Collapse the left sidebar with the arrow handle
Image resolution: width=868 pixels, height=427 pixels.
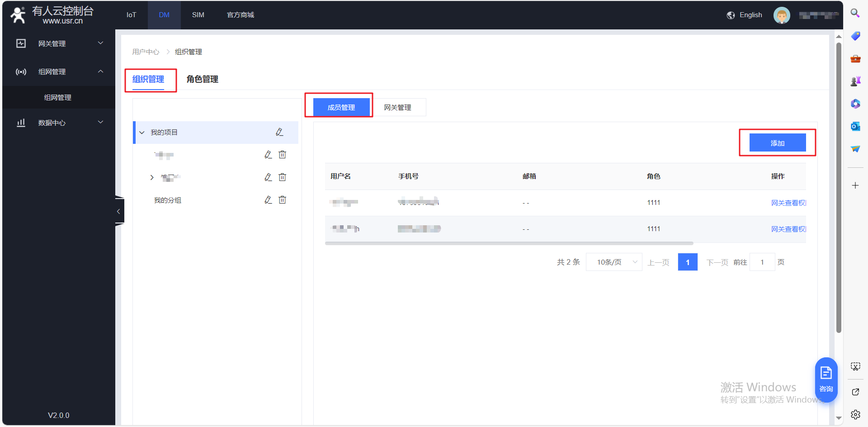point(119,211)
